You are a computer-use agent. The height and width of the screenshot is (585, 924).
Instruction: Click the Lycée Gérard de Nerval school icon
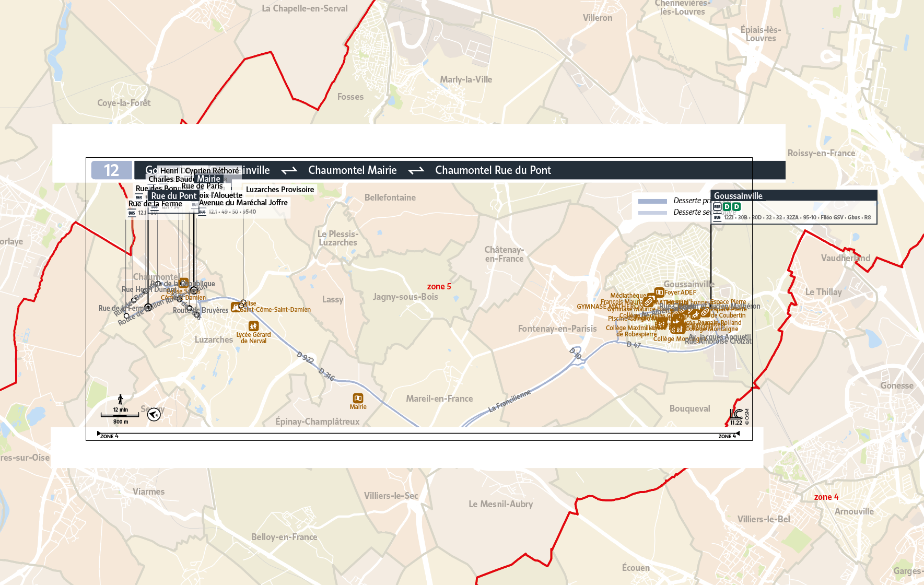click(x=253, y=326)
